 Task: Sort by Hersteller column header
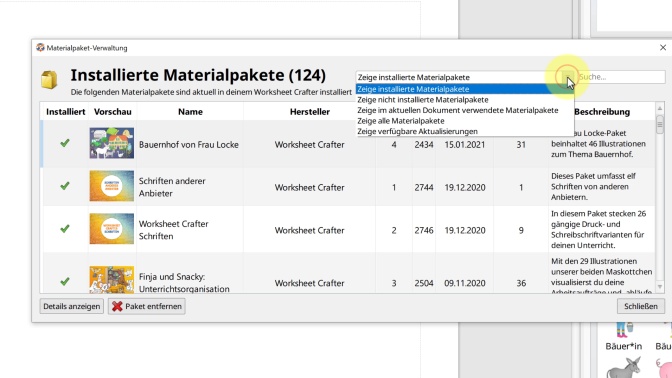(309, 112)
